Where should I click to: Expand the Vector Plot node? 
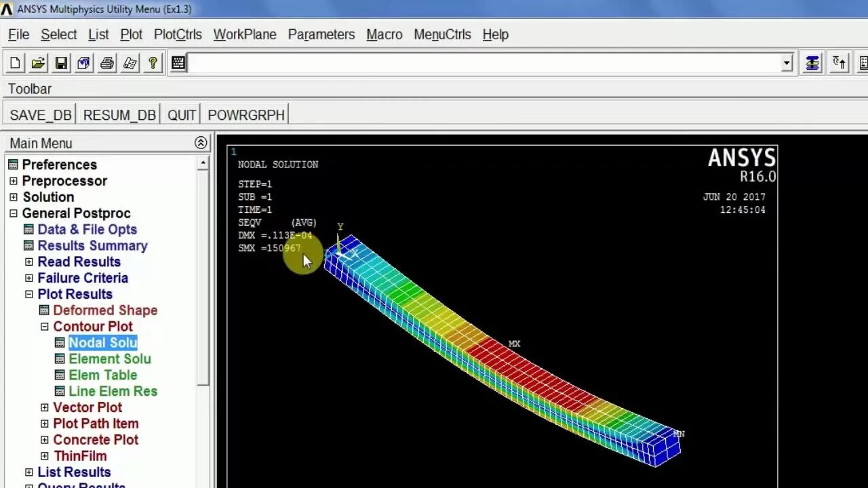44,408
